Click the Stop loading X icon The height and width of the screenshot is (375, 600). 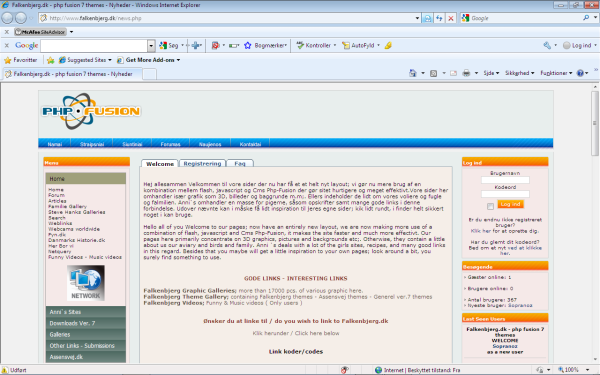pos(451,18)
